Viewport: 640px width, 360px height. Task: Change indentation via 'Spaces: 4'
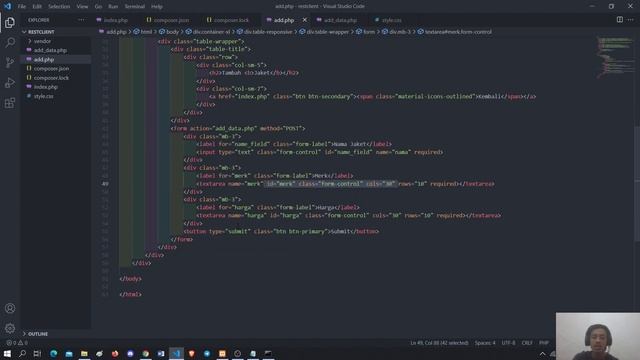pos(485,343)
